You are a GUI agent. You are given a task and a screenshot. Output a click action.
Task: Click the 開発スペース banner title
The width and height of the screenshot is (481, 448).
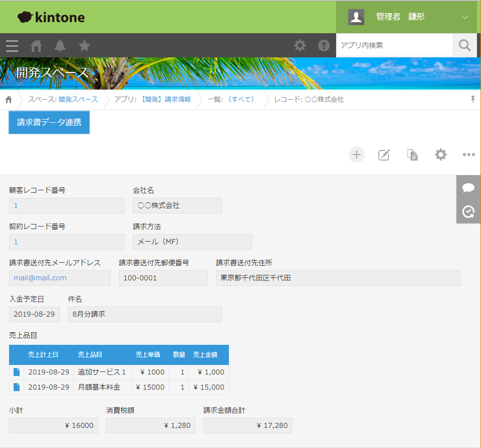click(52, 72)
